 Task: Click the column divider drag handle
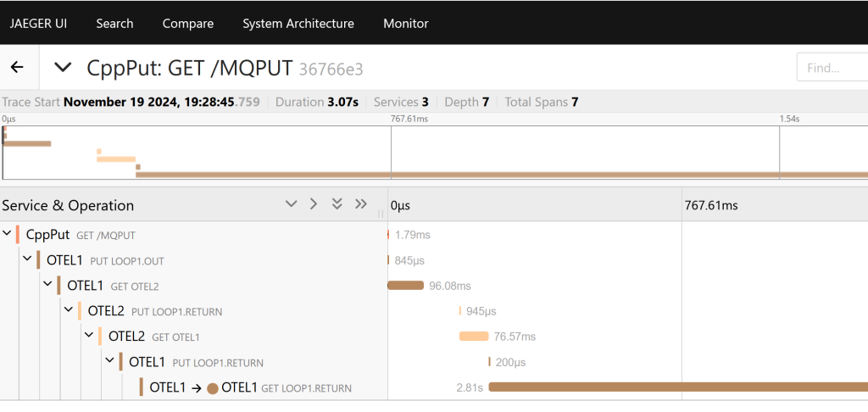381,214
